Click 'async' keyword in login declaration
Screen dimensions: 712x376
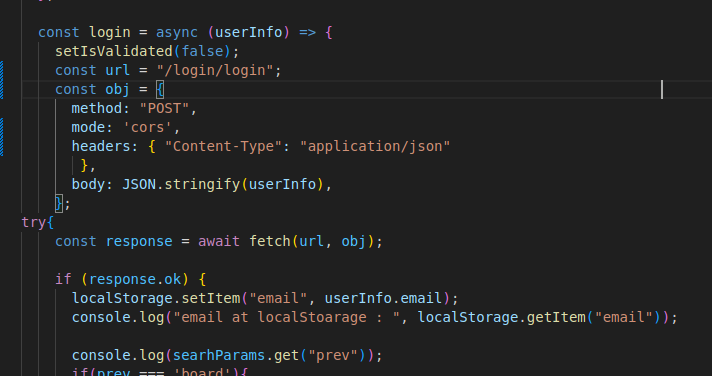coord(177,33)
